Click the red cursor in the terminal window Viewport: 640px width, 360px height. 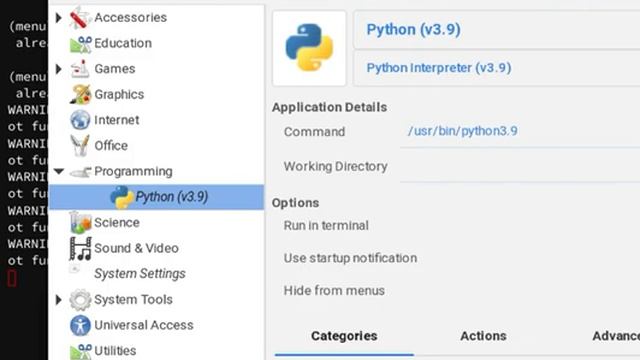[x=12, y=278]
